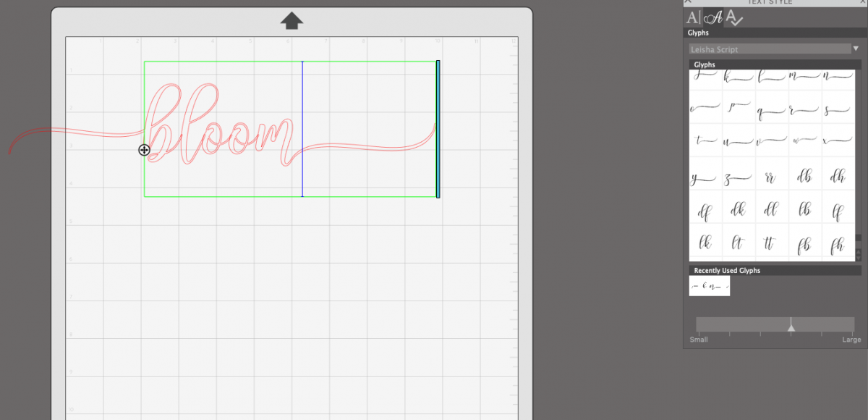Click the move crosshair handle on bloom text

(x=144, y=150)
